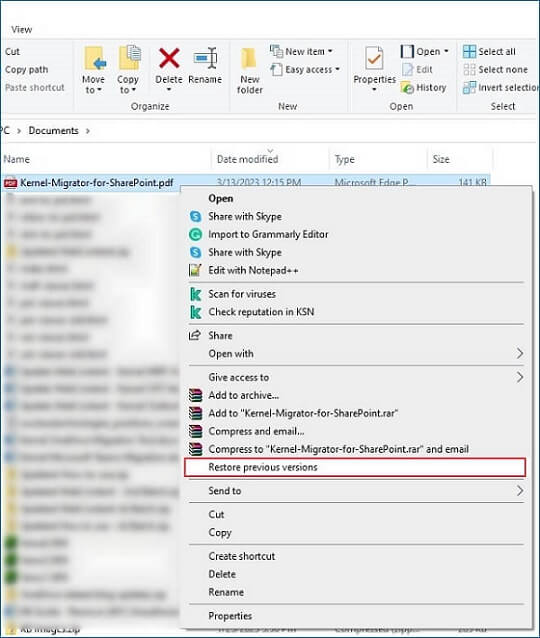Click the Rename ribbon icon

click(x=206, y=58)
